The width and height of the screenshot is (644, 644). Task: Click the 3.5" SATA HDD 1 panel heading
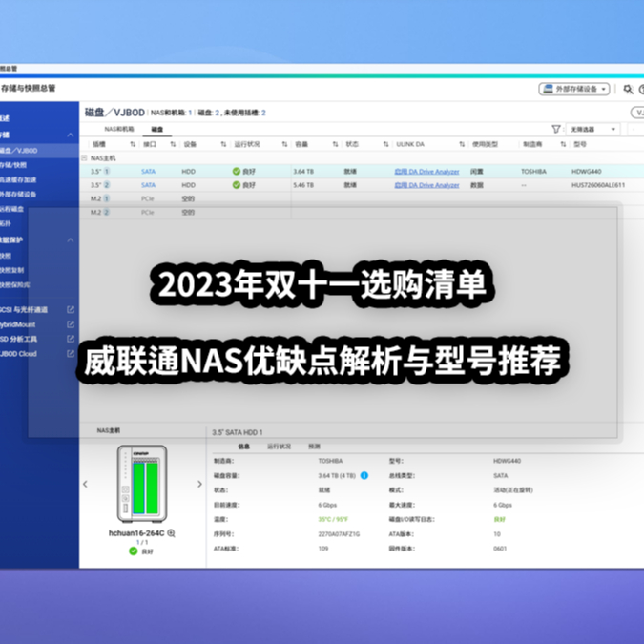tap(238, 432)
